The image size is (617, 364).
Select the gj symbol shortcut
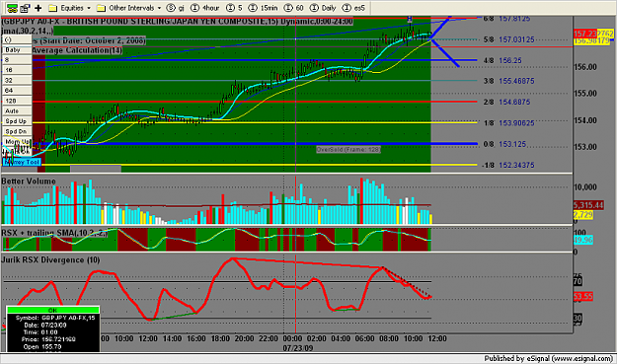pos(176,8)
